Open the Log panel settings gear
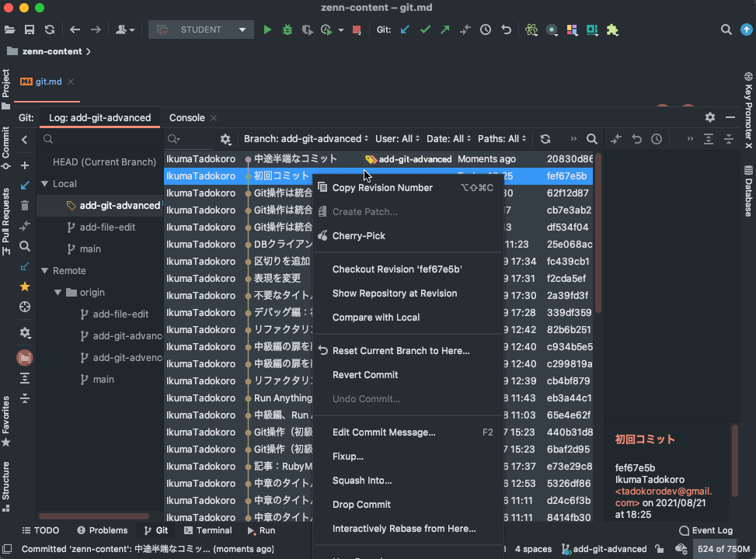This screenshot has height=559, width=756. (709, 117)
